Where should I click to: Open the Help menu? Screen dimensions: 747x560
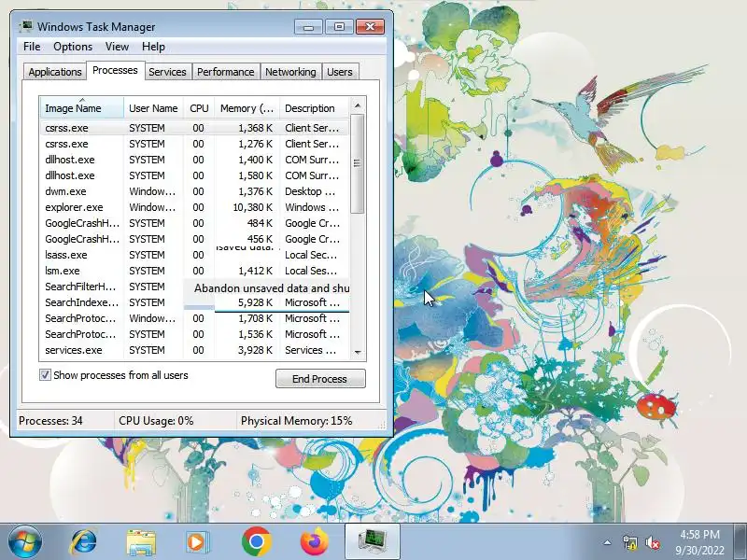pos(153,47)
